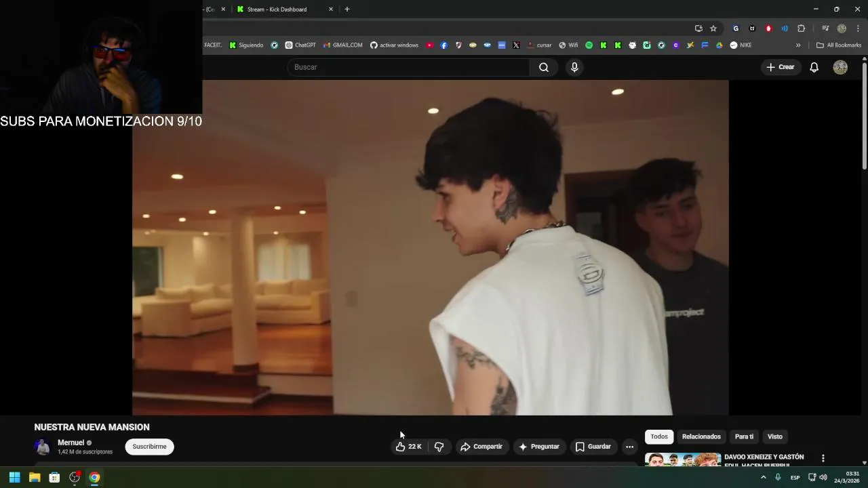This screenshot has height=488, width=868.
Task: Open options for DAVOO XENEIZE video suggestion
Action: (x=823, y=459)
